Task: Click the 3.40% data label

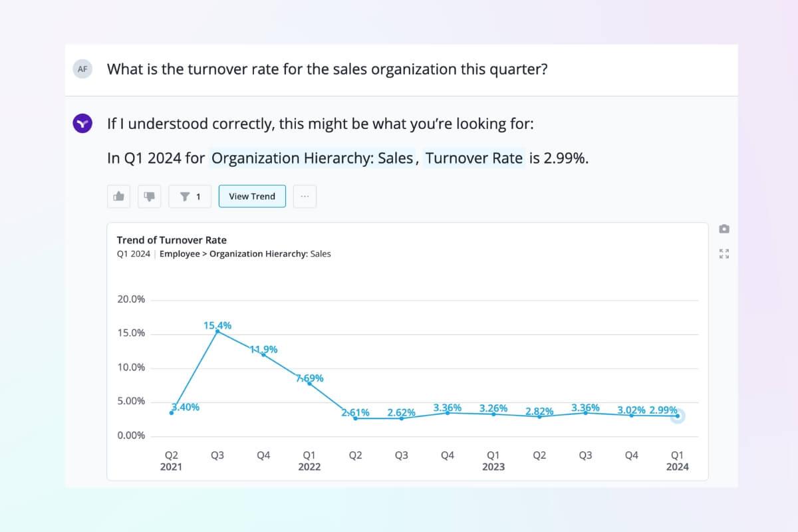Action: coord(186,407)
